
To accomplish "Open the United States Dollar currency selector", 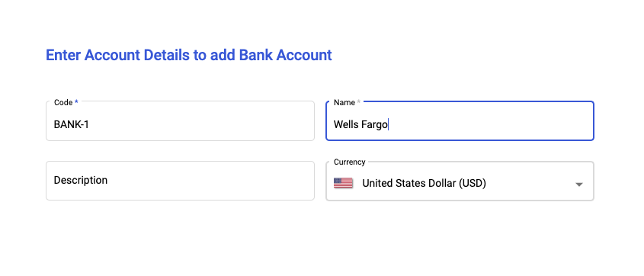I will tap(460, 181).
